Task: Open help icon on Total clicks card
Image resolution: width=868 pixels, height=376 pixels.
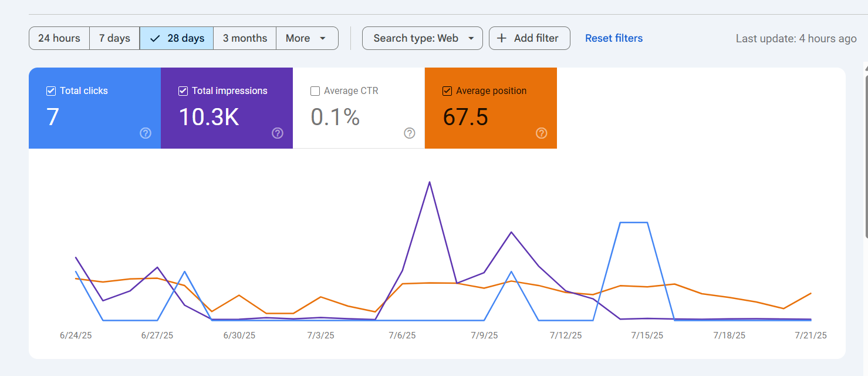Action: [146, 133]
